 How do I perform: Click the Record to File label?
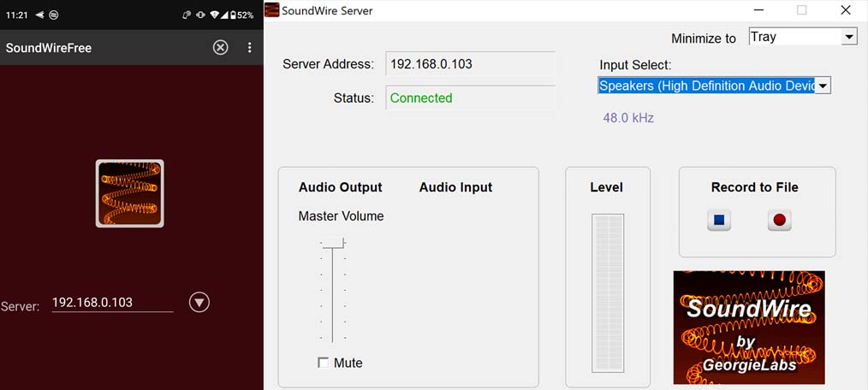(x=754, y=187)
